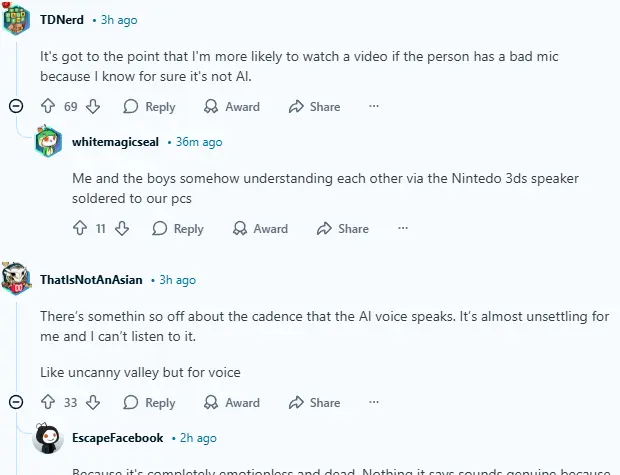Upvote whitemagicseal's Nintendo 3ds comment
This screenshot has width=620, height=475.
point(80,228)
